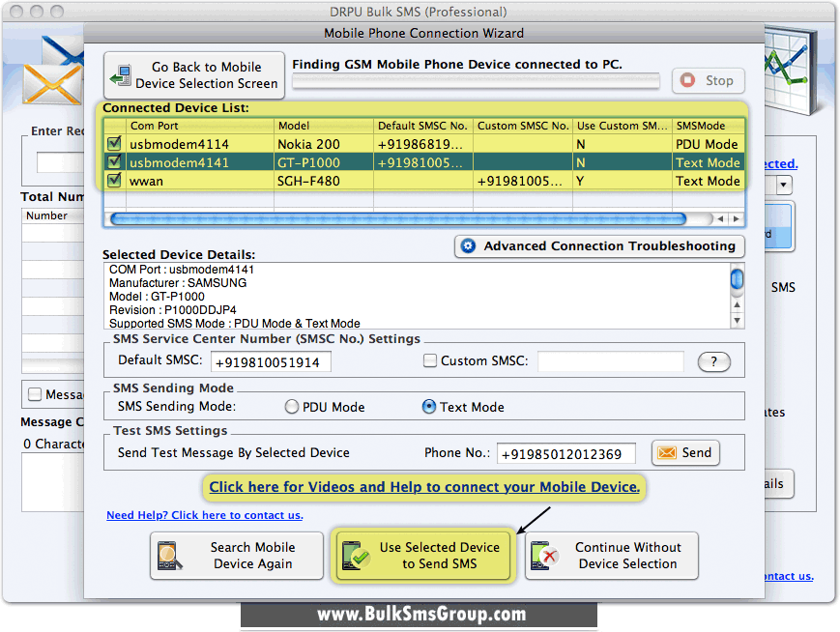This screenshot has width=840, height=632.
Task: Uncheck the usbmodem4141 device checkbox
Action: pyautogui.click(x=114, y=161)
